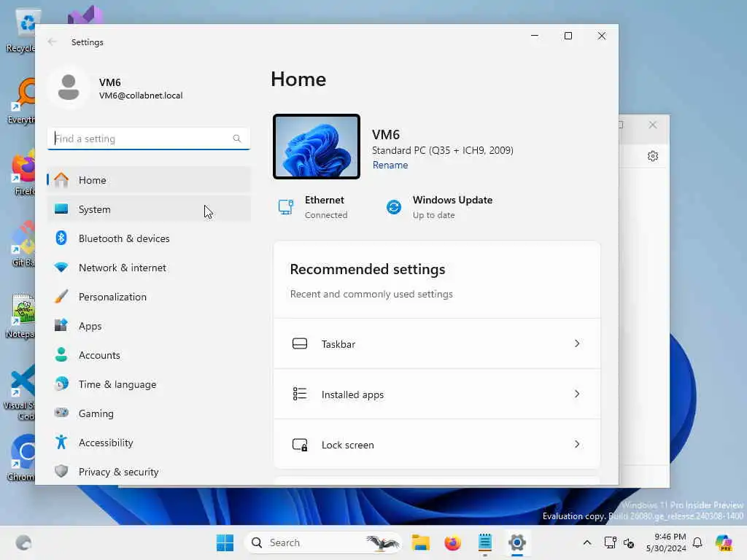The image size is (747, 560).
Task: Click the taskbar Search box
Action: click(322, 542)
